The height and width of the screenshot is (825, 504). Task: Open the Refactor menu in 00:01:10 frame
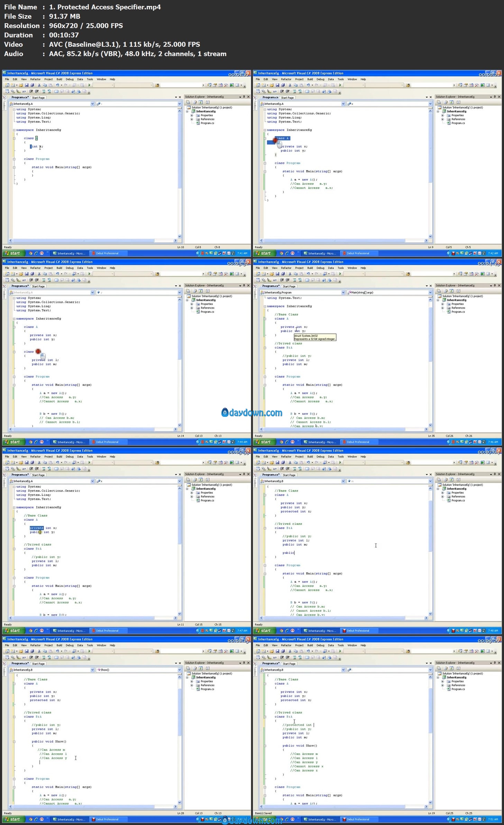(35, 79)
